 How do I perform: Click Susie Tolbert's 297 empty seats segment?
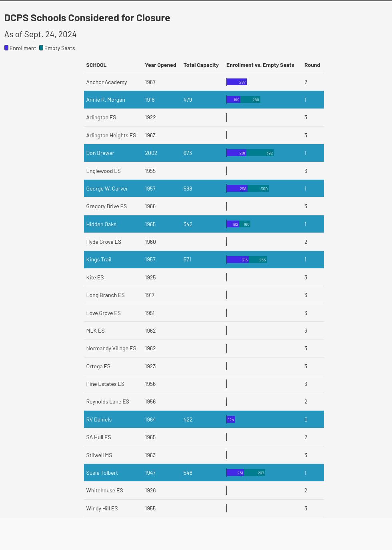tap(255, 473)
